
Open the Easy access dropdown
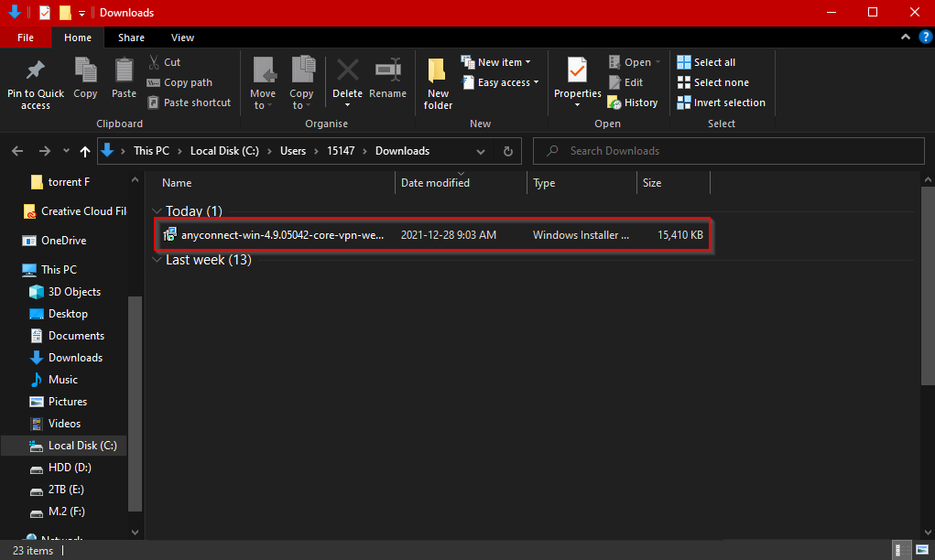point(500,82)
